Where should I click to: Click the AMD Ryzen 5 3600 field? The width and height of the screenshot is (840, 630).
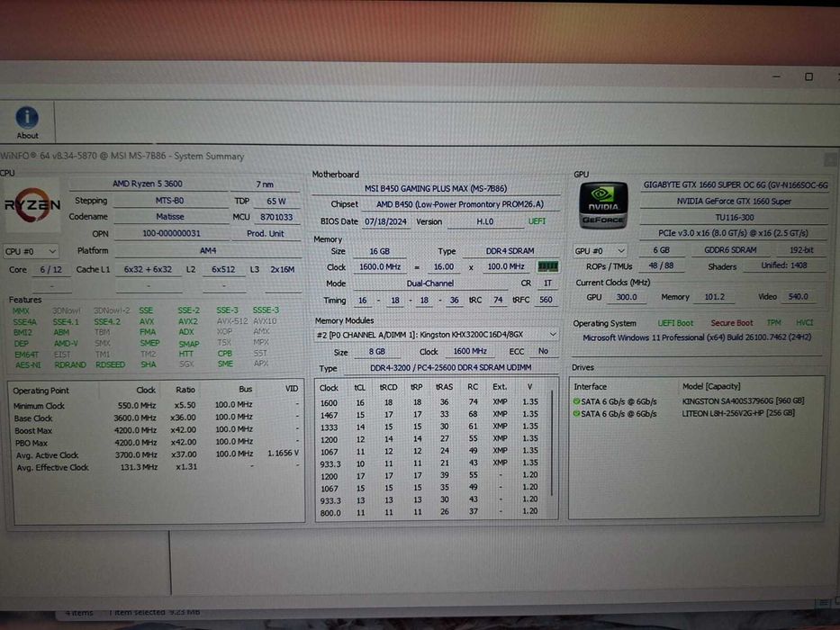(x=148, y=184)
